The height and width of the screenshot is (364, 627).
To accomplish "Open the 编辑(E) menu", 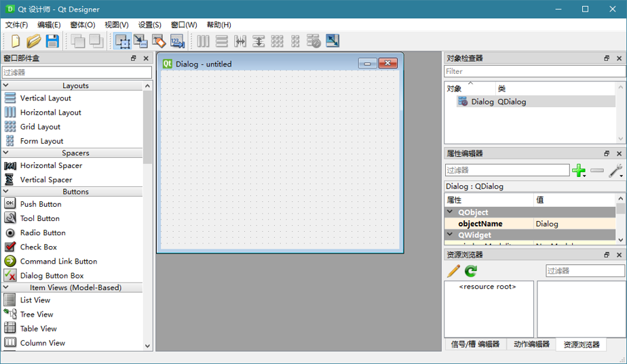I will click(49, 25).
